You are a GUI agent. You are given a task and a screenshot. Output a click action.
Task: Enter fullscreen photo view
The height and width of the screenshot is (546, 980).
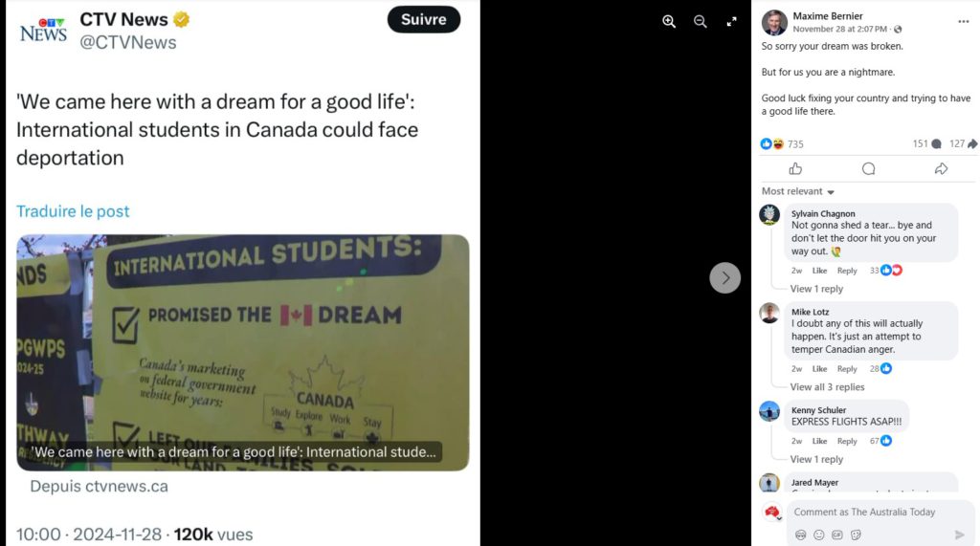coord(732,22)
